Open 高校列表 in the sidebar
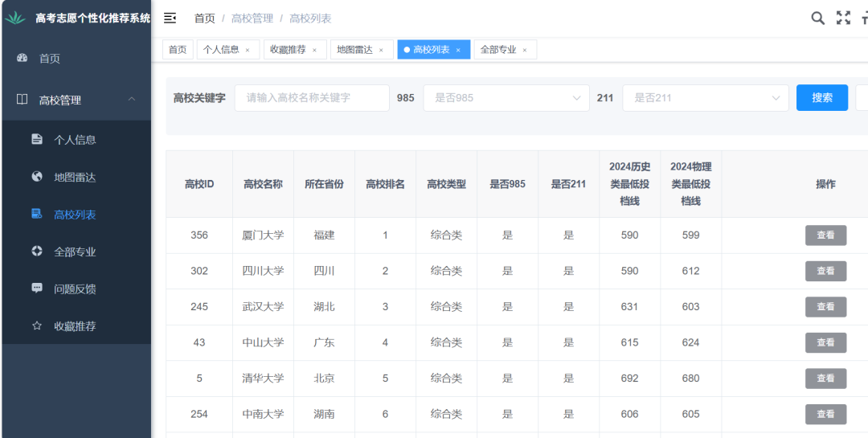868x438 pixels. (76, 215)
